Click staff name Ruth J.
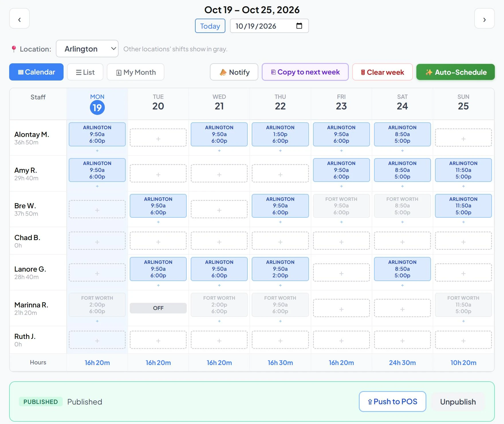This screenshot has width=504, height=424. [25, 336]
